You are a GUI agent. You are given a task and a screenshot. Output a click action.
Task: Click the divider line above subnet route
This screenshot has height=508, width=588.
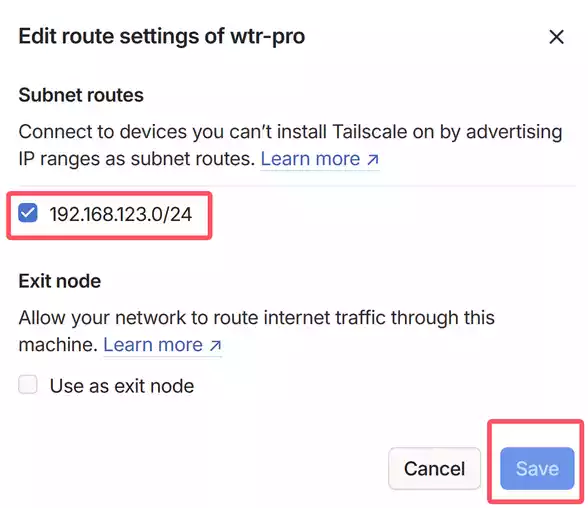[x=297, y=186]
